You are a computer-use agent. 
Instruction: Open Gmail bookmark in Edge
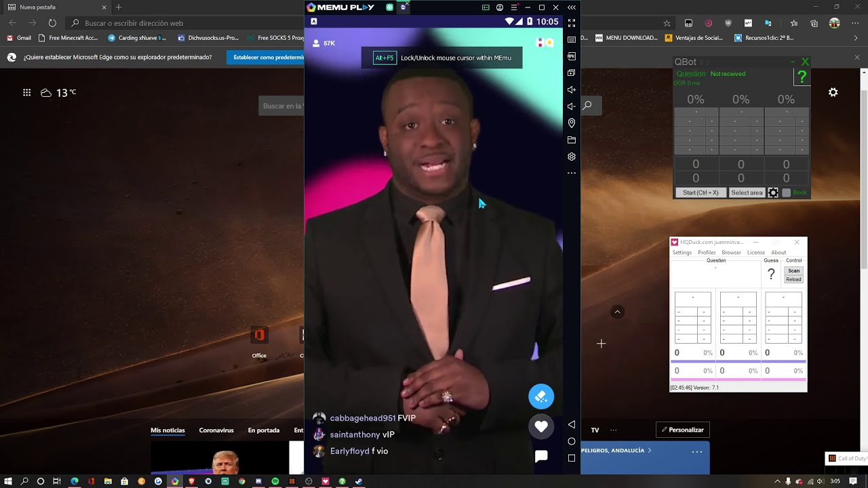tap(19, 38)
